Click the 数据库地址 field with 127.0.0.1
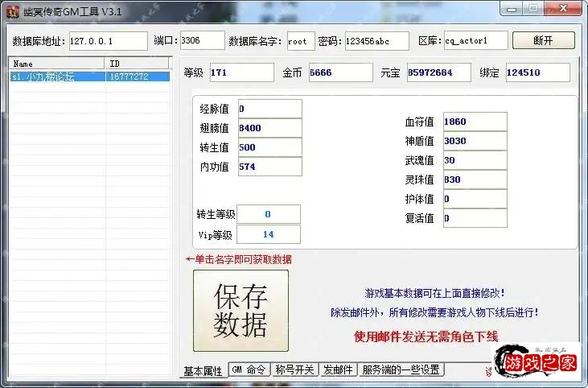 tap(108, 40)
